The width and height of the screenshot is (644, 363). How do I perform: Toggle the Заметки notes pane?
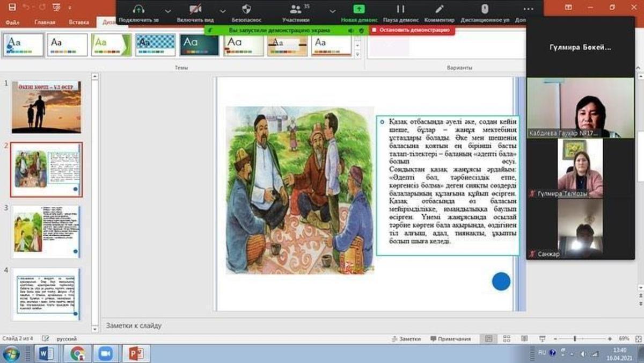406,339
